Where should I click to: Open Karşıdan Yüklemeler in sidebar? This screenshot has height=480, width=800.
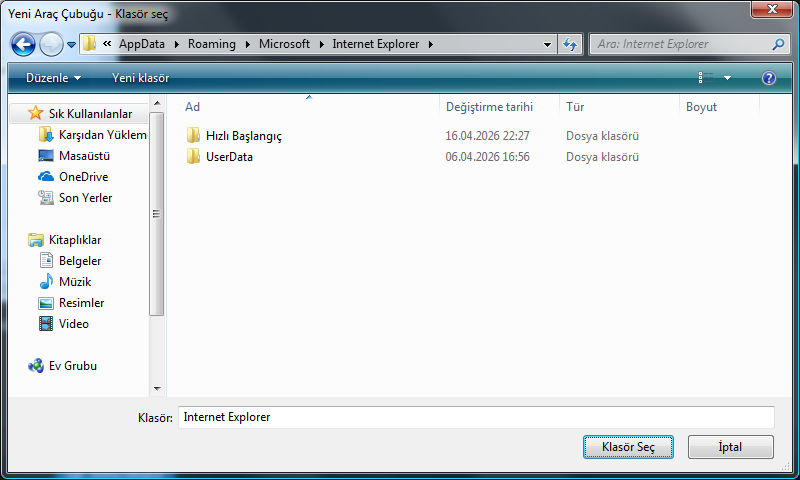(102, 135)
